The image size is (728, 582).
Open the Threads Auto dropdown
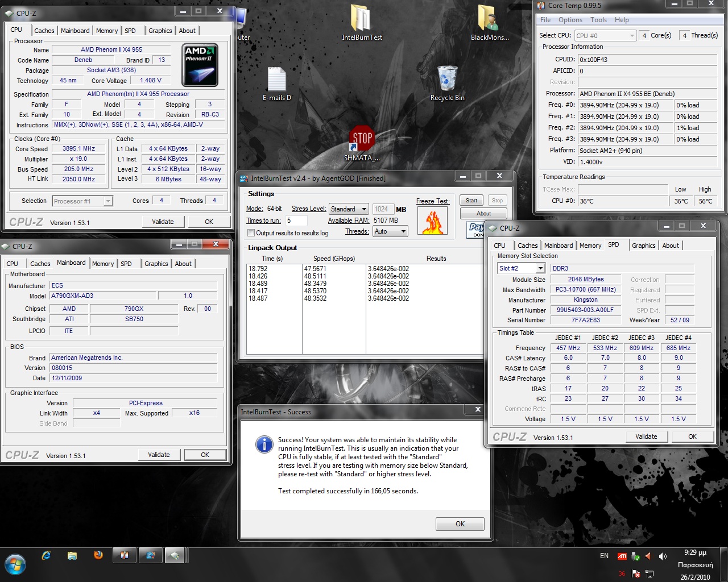tap(390, 231)
